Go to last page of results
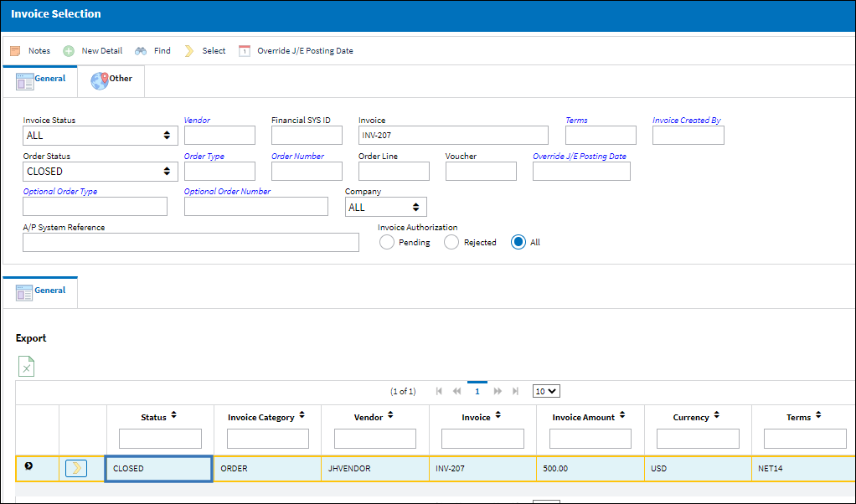The width and height of the screenshot is (856, 504). pos(515,391)
